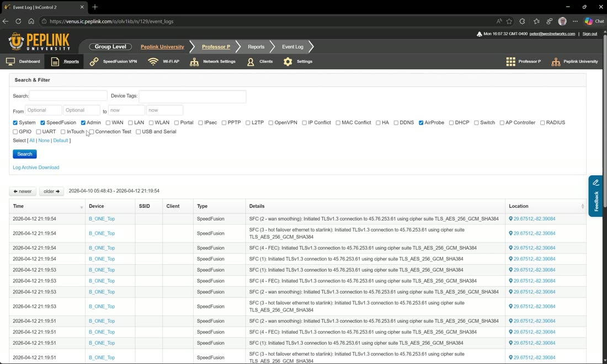
Task: Uncheck the AirProbe checkbox
Action: pos(421,122)
